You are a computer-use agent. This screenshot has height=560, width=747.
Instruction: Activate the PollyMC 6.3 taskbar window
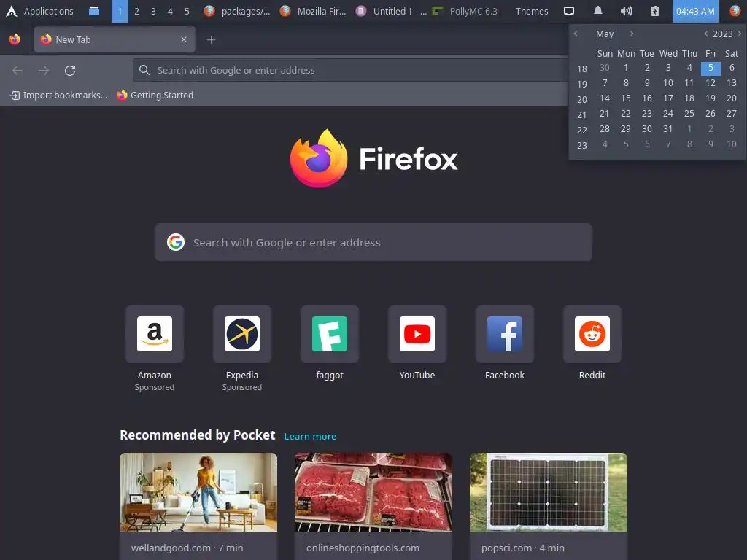465,11
